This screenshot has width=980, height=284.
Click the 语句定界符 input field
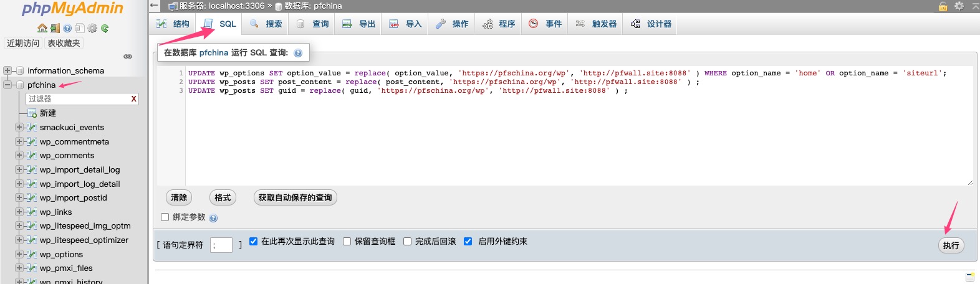pyautogui.click(x=221, y=245)
